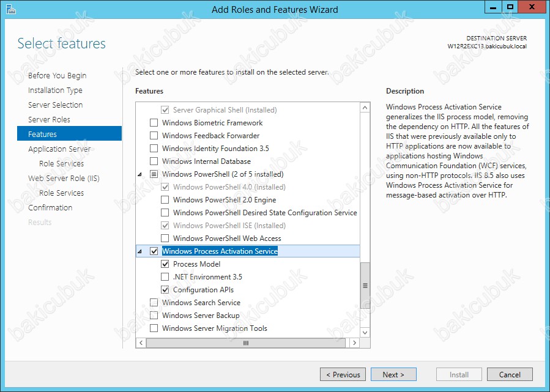550x392 pixels.
Task: Check Windows Biometric Framework checkbox
Action: tap(154, 123)
